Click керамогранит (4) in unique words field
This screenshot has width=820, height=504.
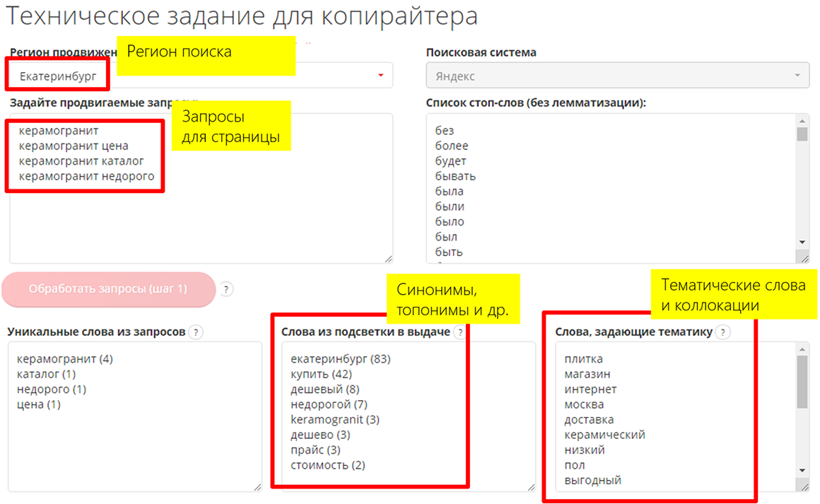tap(64, 359)
